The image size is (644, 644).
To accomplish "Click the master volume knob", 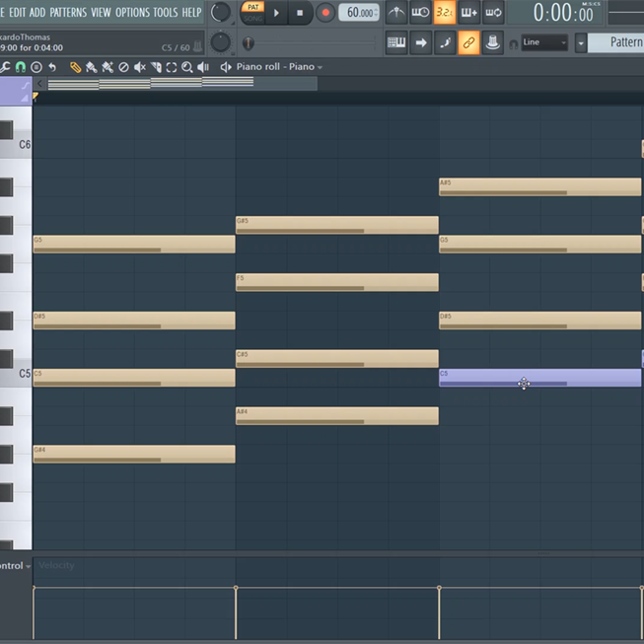I will click(x=221, y=12).
